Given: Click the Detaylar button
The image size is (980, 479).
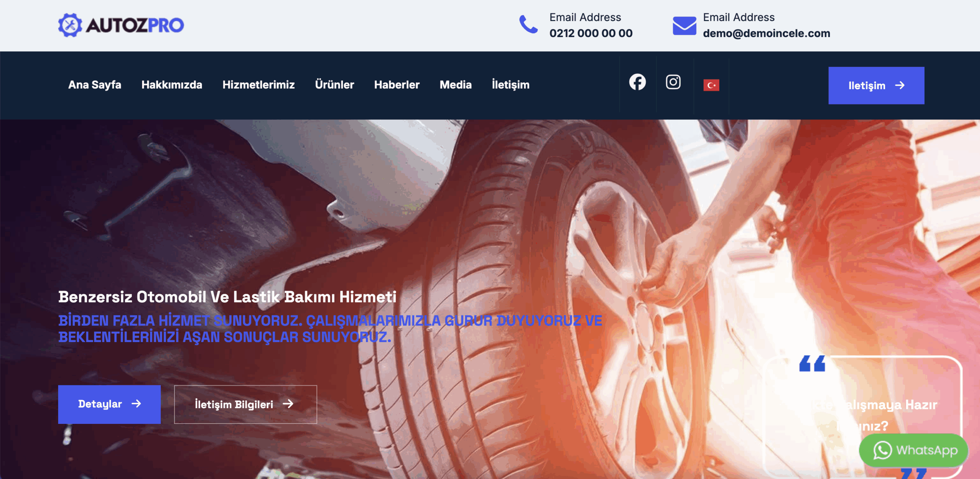Looking at the screenshot, I should click(109, 404).
